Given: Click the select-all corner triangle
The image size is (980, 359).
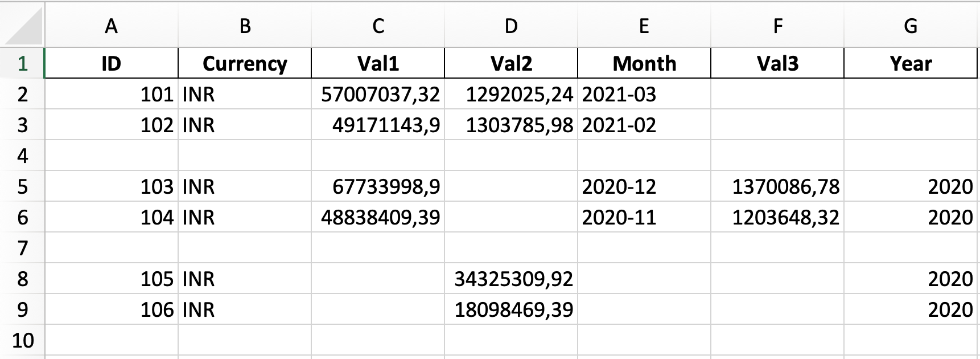Looking at the screenshot, I should coord(23,25).
